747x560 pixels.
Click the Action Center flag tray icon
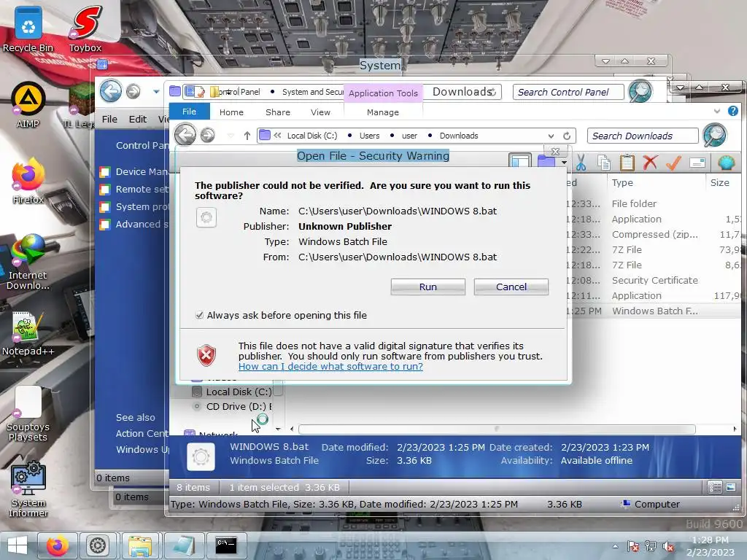[632, 546]
